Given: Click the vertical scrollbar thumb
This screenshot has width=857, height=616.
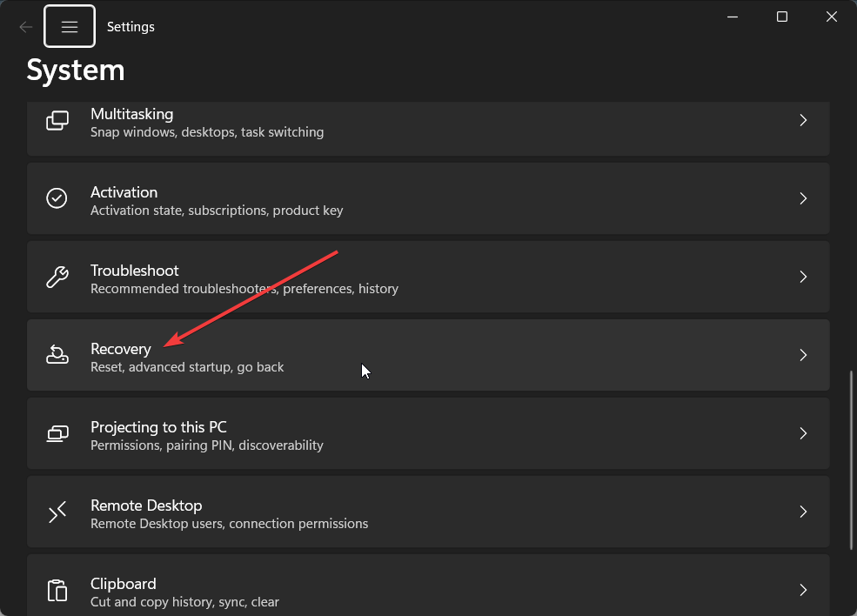Looking at the screenshot, I should point(851,460).
